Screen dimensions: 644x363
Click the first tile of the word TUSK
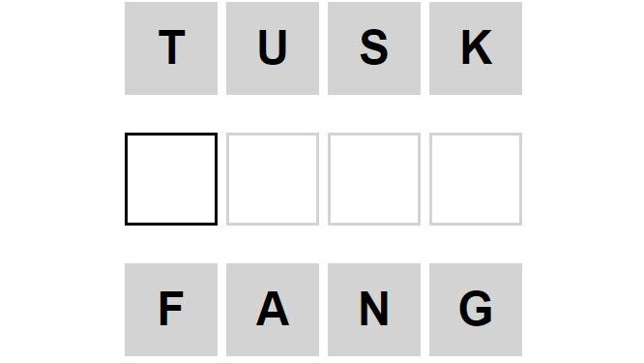(171, 48)
